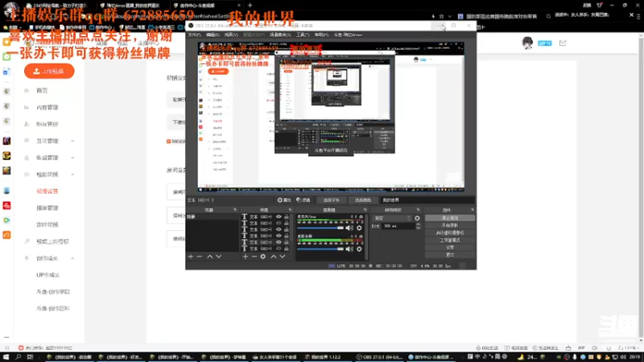Click the 停止推流 button in OBS controls

click(x=450, y=218)
